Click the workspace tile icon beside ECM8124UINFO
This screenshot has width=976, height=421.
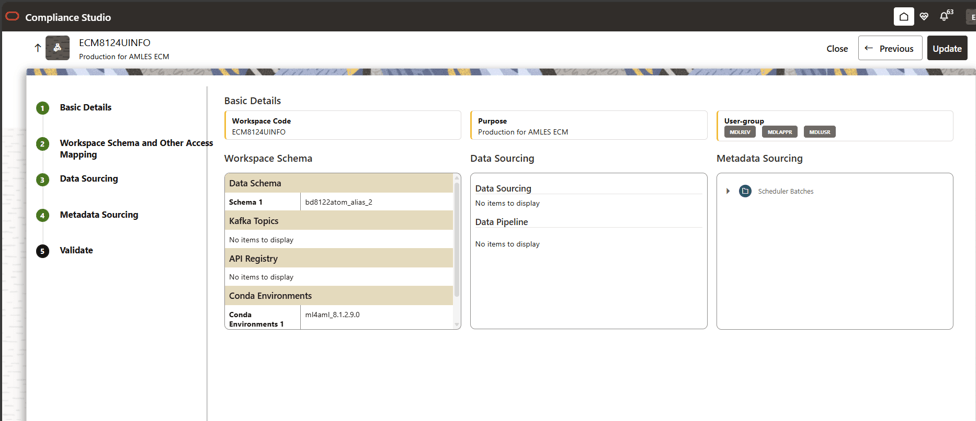point(57,48)
